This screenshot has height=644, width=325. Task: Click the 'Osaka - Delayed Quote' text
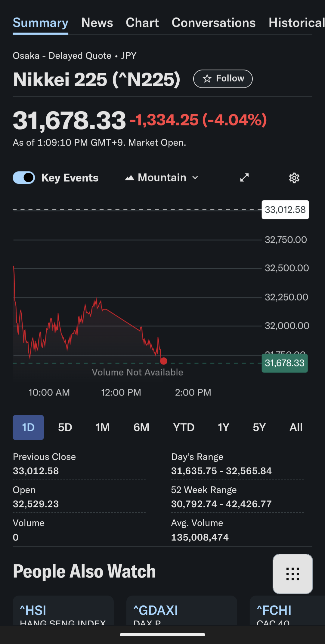pyautogui.click(x=62, y=56)
